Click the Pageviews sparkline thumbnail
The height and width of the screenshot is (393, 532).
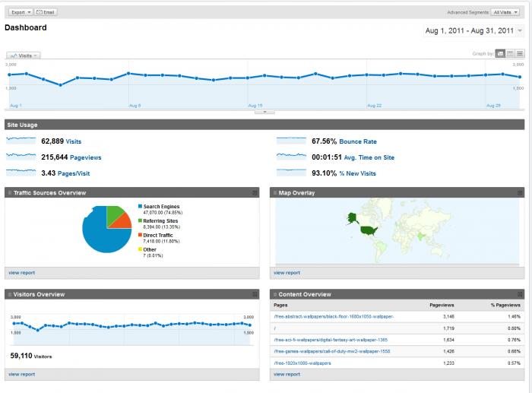click(21, 156)
